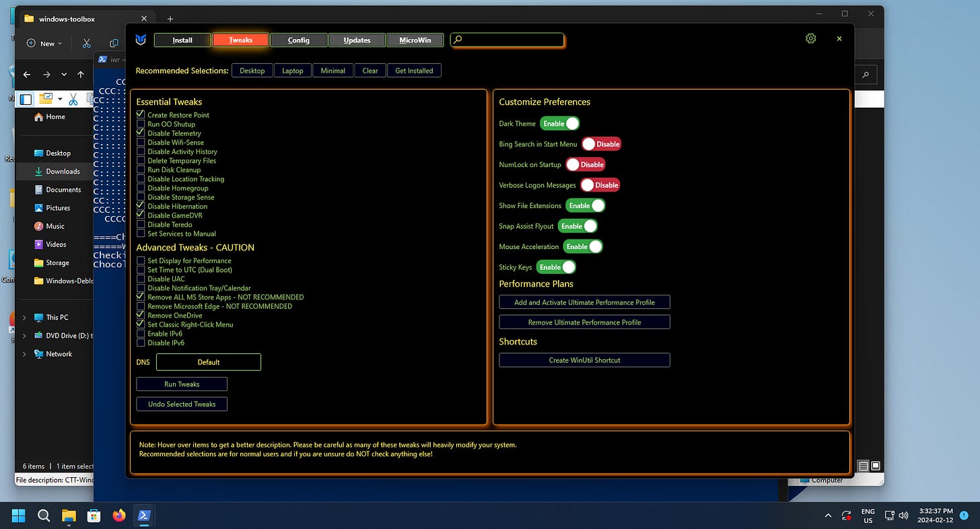
Task: Toggle NumLock on Startup switch
Action: pos(585,164)
